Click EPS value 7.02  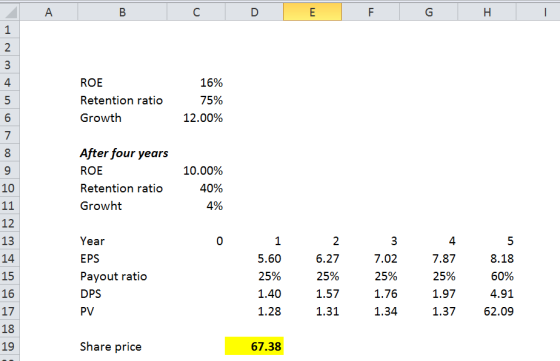coord(386,259)
